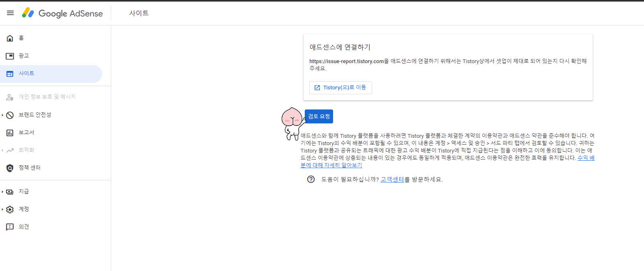Click the 최적화 trend arrow icon

coord(10,150)
